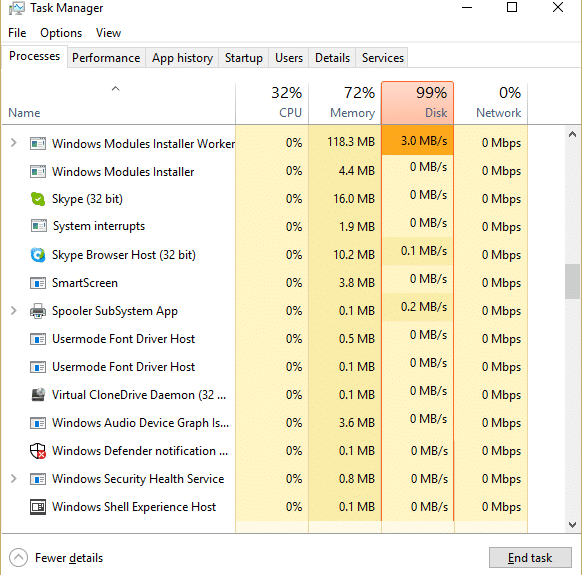Viewport: 582px width, 575px height.
Task: Switch to the App history tab
Action: coord(182,58)
